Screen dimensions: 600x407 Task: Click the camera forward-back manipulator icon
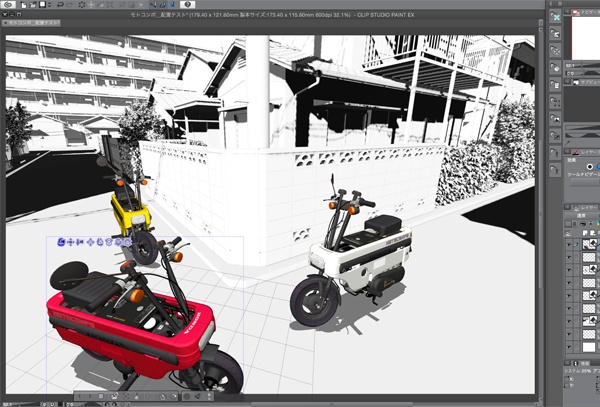pyautogui.click(x=80, y=242)
